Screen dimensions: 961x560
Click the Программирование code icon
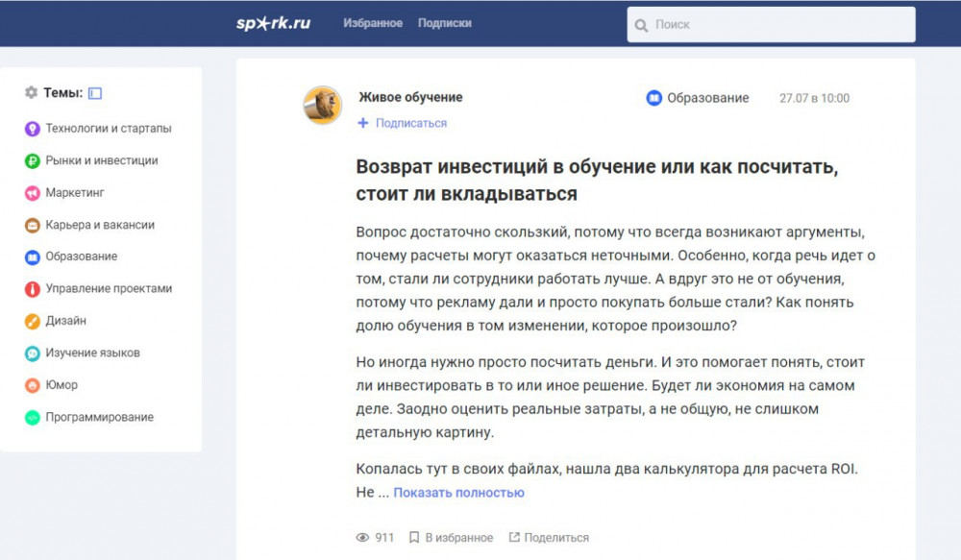(x=32, y=418)
